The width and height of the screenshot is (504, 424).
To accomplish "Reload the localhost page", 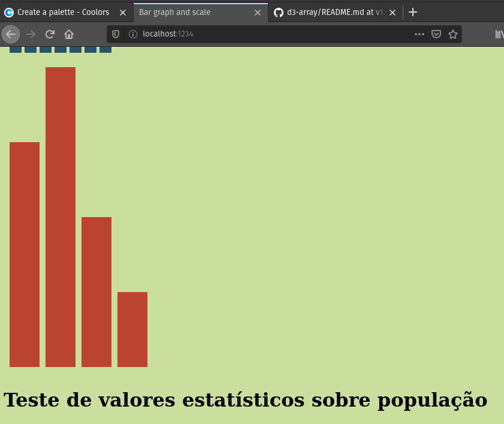I will (x=50, y=34).
